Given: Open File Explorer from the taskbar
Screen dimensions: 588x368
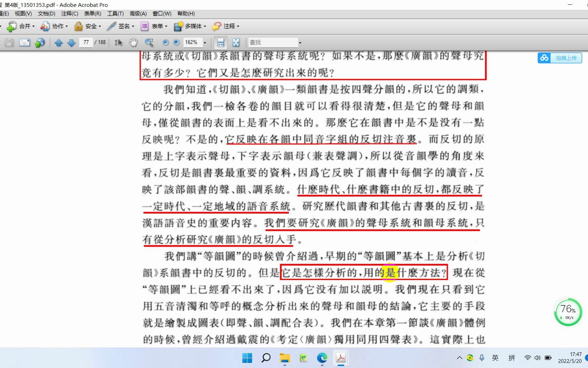Looking at the screenshot, I should click(285, 358).
